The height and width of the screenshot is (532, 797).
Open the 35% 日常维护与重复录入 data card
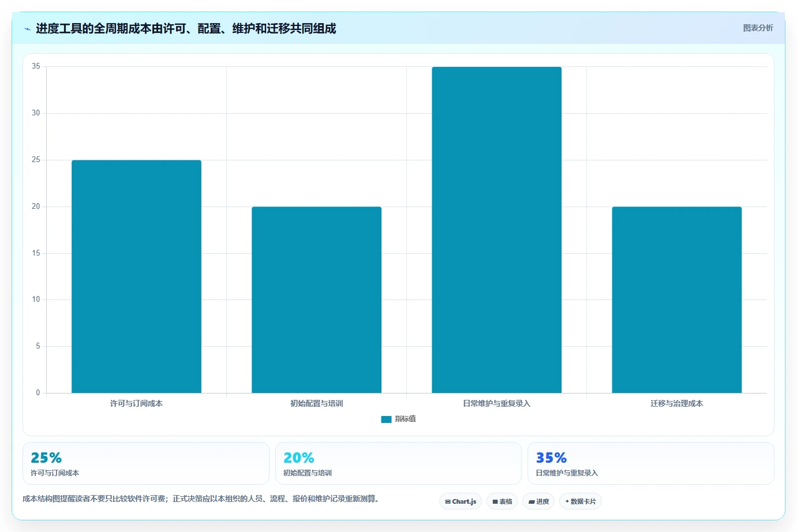pos(651,463)
